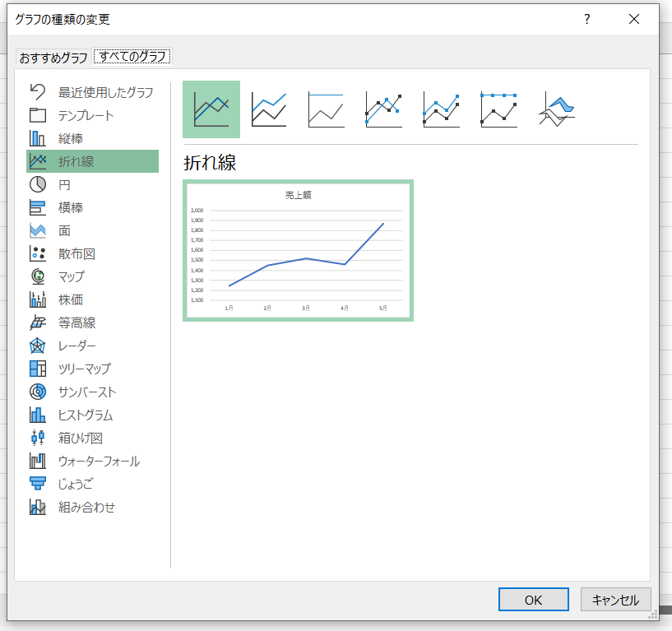Select the basic line chart subtype
The height and width of the screenshot is (631, 672).
(211, 109)
